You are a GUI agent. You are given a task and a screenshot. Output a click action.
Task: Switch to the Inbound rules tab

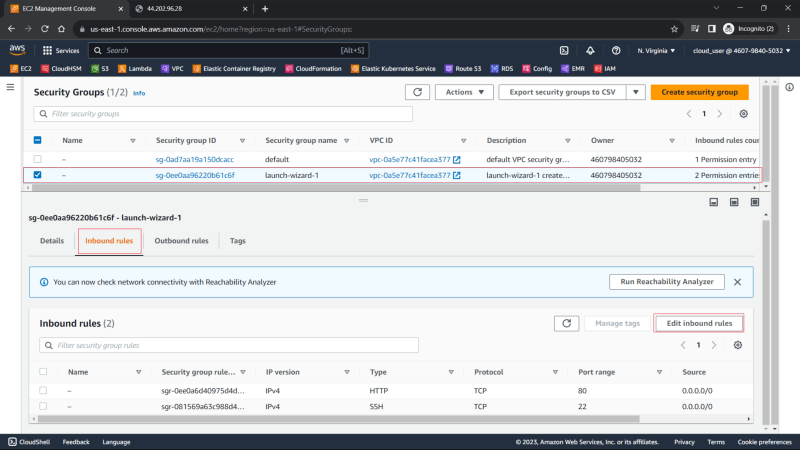pyautogui.click(x=109, y=241)
